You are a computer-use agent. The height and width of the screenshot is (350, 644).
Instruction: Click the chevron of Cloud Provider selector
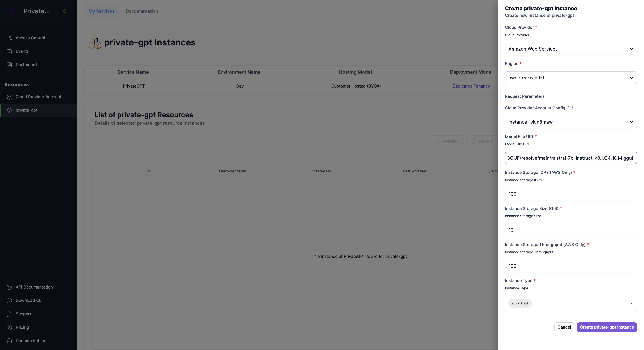(631, 49)
